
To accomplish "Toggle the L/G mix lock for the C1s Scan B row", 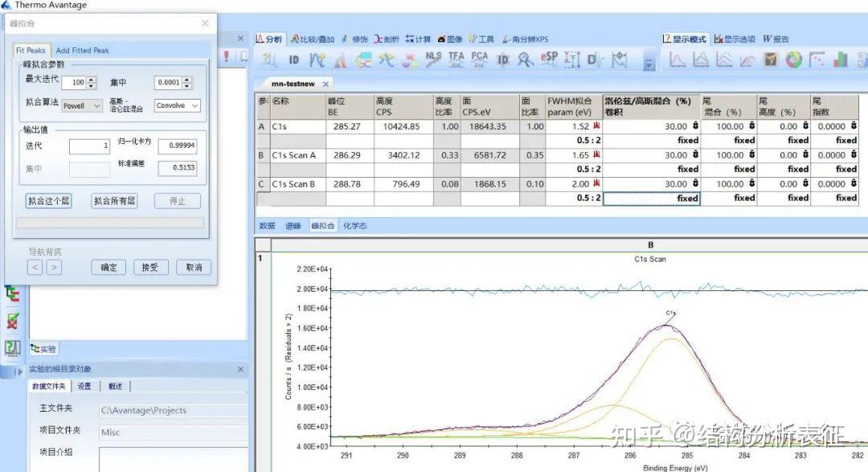I will tap(695, 183).
